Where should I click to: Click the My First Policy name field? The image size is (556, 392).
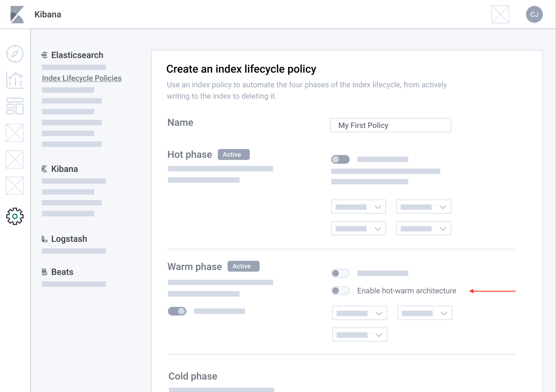[x=390, y=125]
